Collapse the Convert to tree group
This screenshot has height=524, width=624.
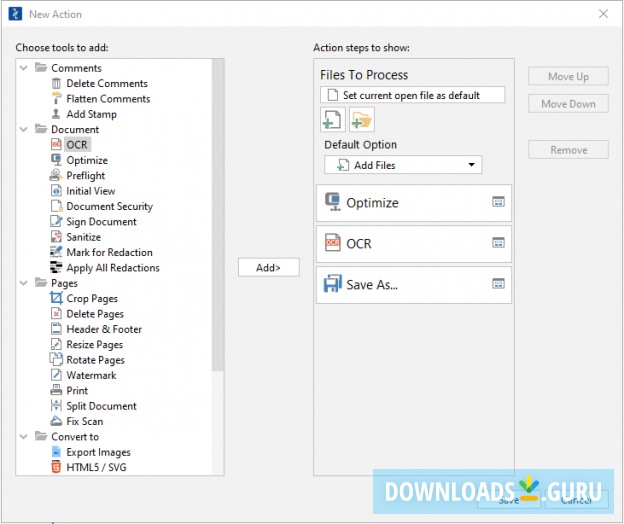(24, 436)
